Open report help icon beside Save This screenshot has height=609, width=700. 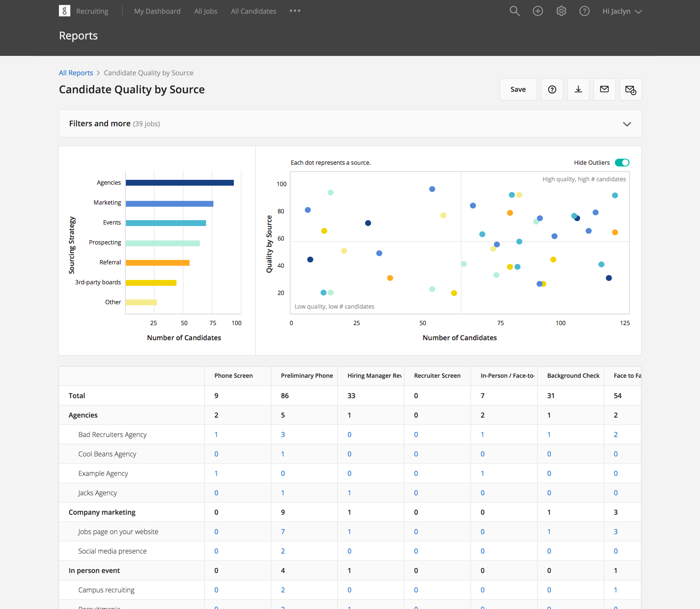pos(552,89)
